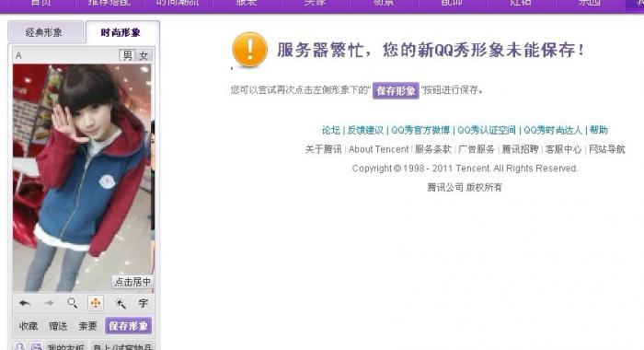
Task: Click 索要 below the avatar preview
Action: tap(87, 326)
